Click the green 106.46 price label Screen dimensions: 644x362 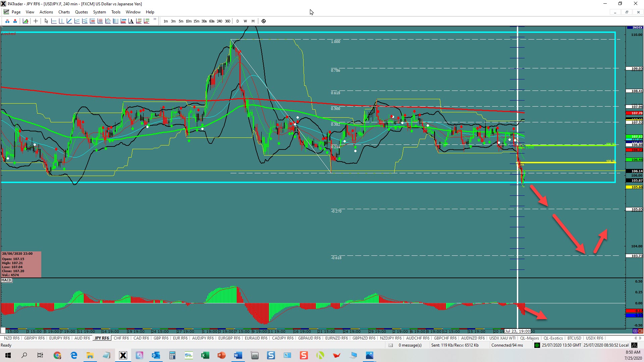[x=634, y=160]
